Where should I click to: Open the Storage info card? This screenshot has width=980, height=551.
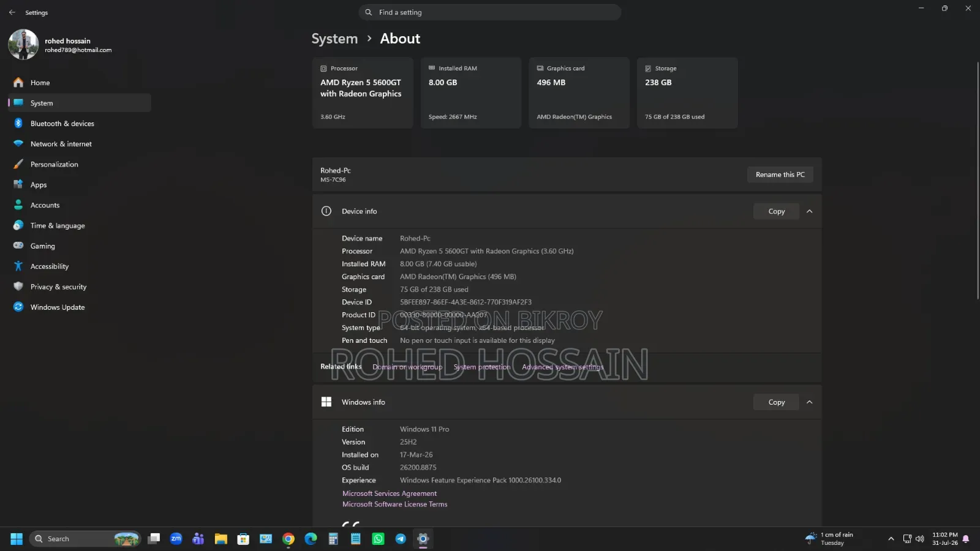(x=687, y=93)
